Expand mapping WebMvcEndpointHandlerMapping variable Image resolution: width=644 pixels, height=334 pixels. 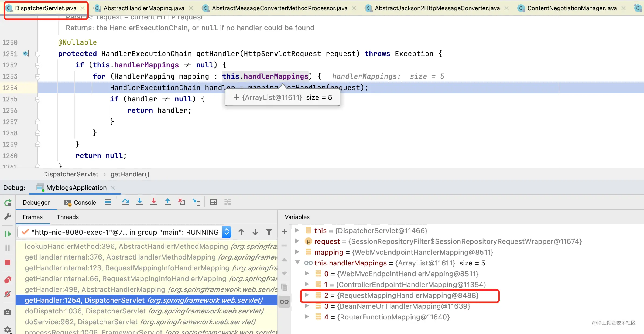(297, 252)
